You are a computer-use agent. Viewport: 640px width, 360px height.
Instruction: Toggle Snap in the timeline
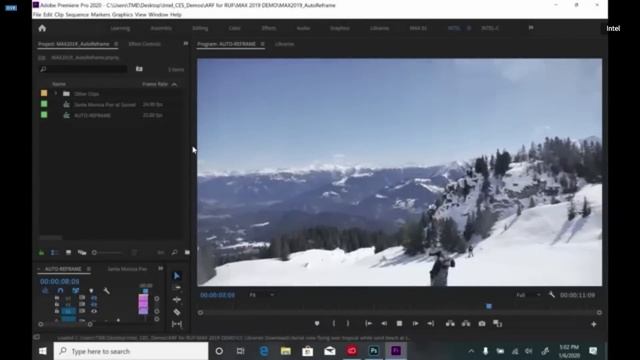[60, 291]
